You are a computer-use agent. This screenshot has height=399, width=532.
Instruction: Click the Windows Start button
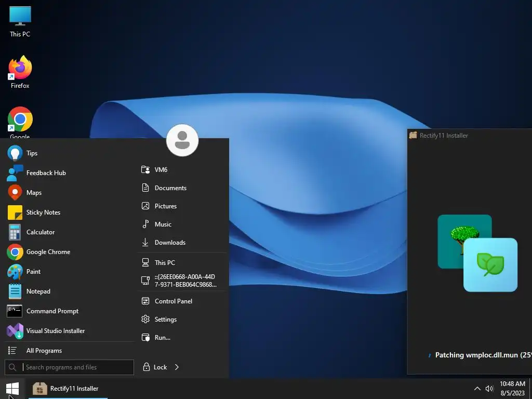[12, 389]
